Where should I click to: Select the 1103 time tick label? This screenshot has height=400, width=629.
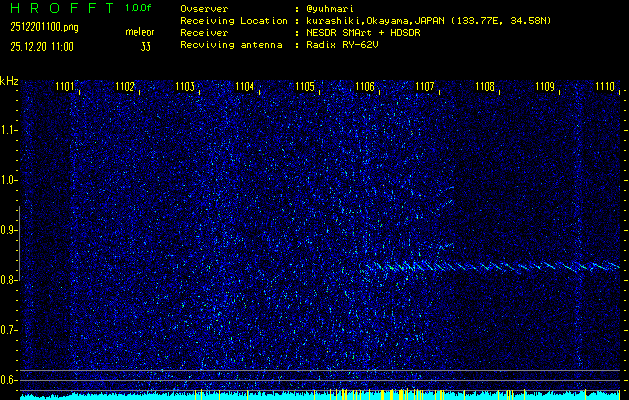click(x=185, y=87)
